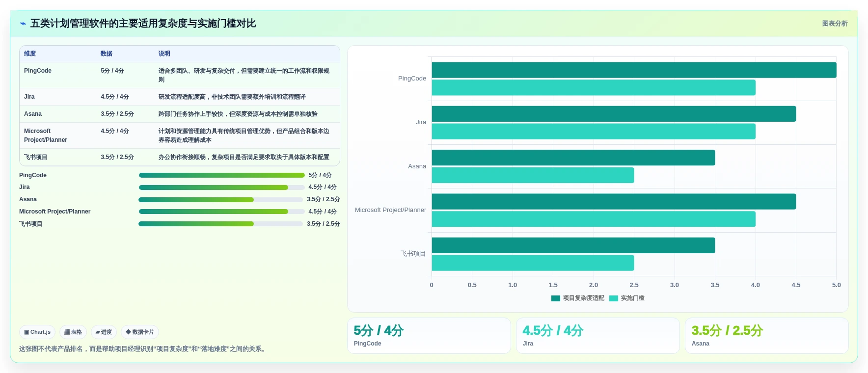Click the blue title icon beside the heading

23,24
